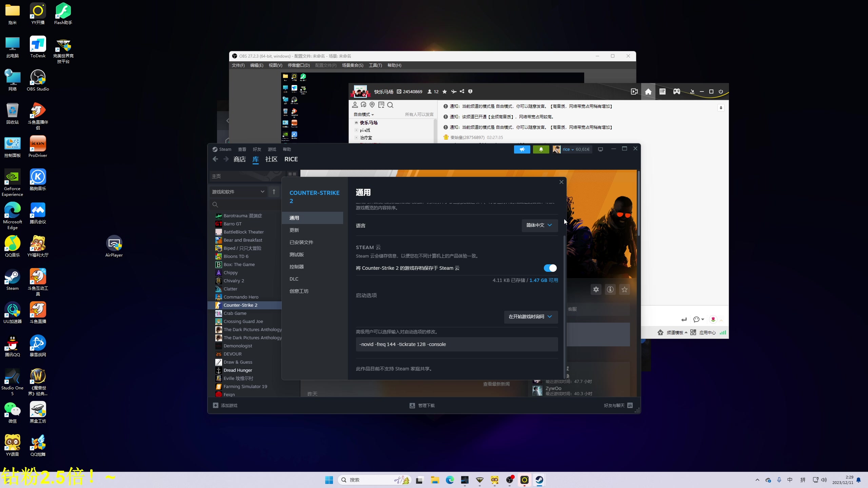Favorite the game with star icon
This screenshot has width=868, height=488.
click(x=624, y=289)
